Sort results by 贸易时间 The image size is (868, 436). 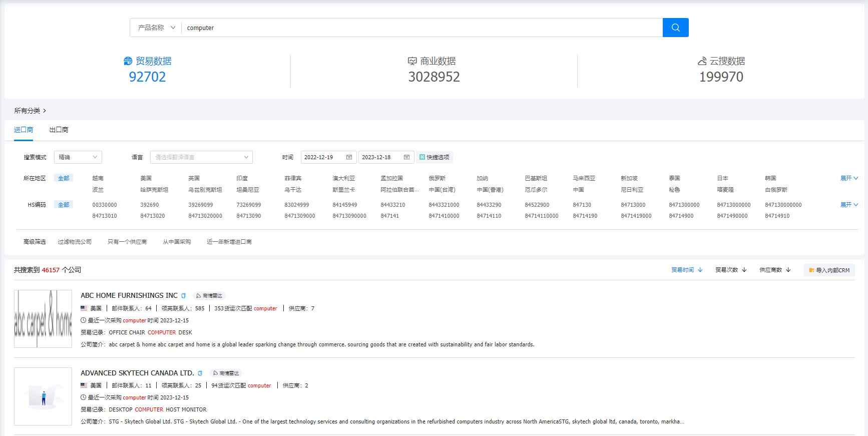pyautogui.click(x=687, y=270)
